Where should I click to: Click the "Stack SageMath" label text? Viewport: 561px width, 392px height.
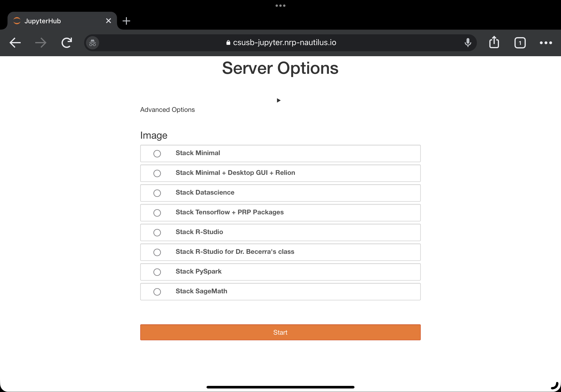pos(201,291)
